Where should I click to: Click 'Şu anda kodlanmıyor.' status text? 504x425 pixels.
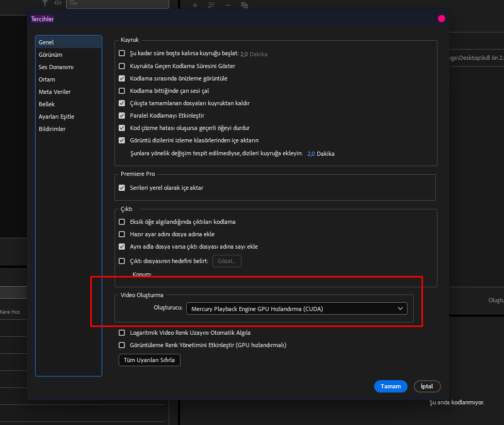457,402
